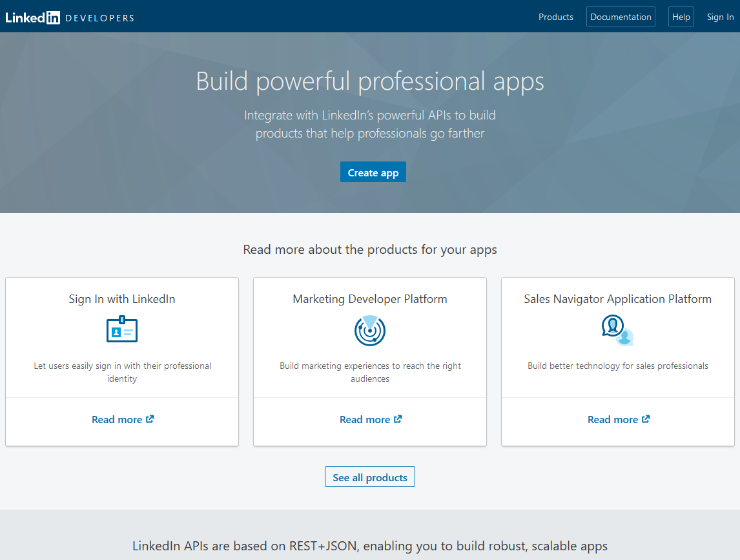
Task: Click Sign In in the header
Action: tap(720, 17)
